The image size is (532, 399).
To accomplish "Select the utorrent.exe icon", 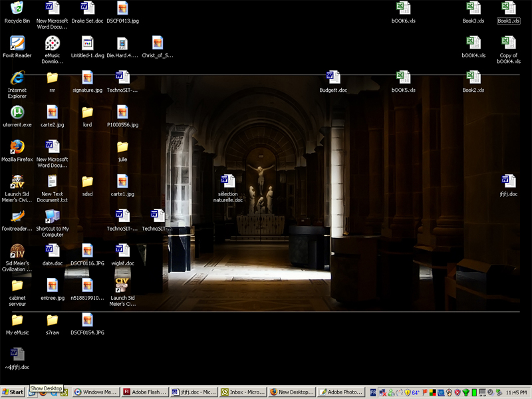I will [17, 112].
